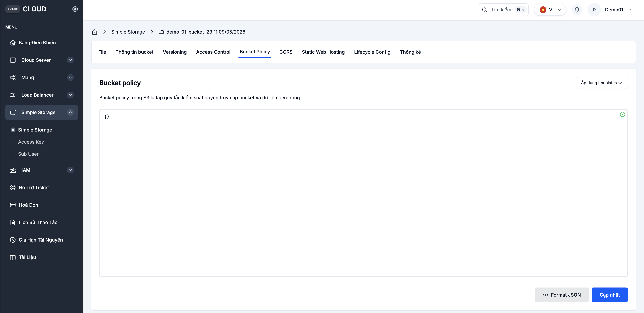Expand the IAM menu chevron

[x=70, y=170]
